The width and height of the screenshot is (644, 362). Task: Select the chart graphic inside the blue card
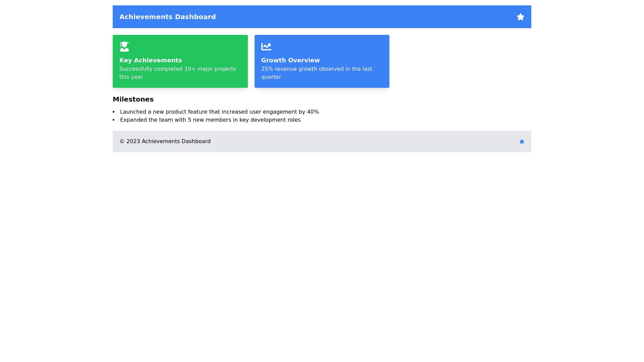coord(266,46)
